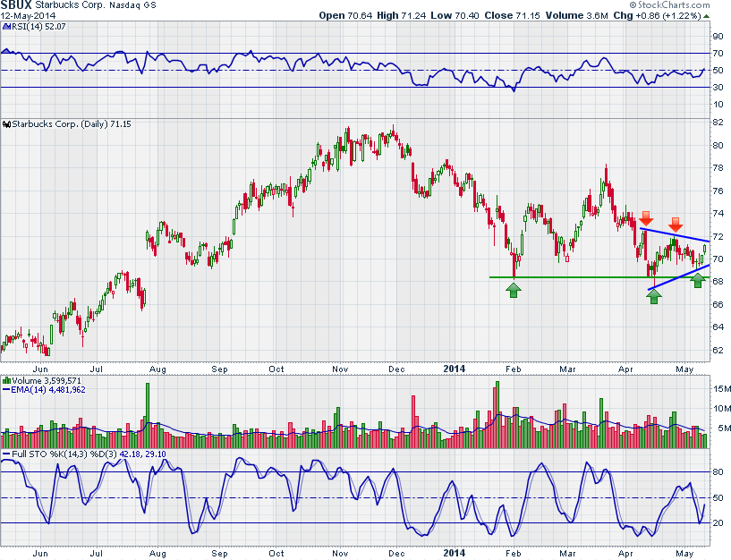Click the 80 label on the stochastic axis

pos(718,472)
